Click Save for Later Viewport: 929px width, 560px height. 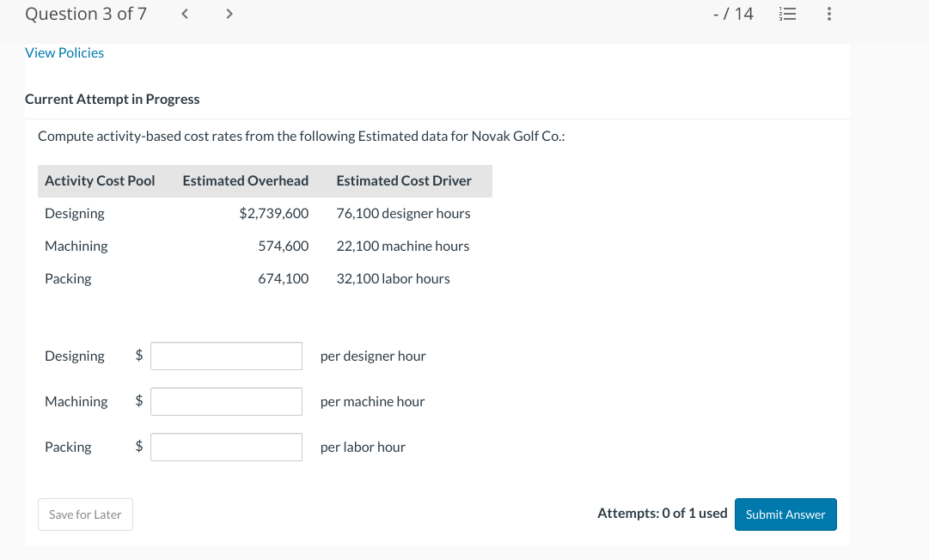coord(85,514)
